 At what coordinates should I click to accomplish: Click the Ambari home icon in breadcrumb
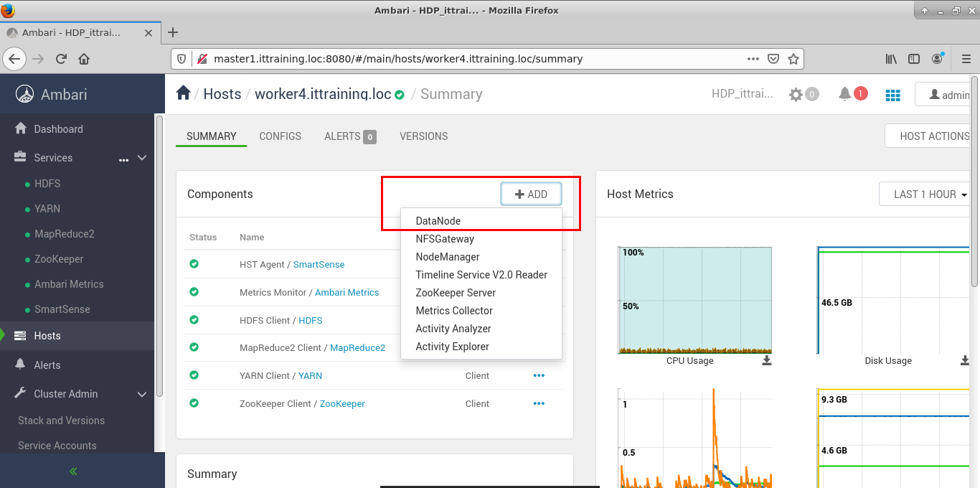pos(184,93)
